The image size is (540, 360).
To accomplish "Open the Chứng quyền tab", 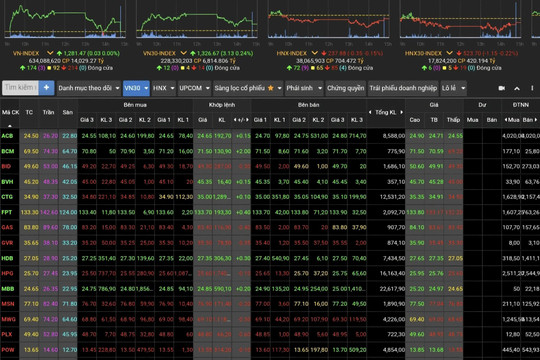I will click(x=345, y=88).
